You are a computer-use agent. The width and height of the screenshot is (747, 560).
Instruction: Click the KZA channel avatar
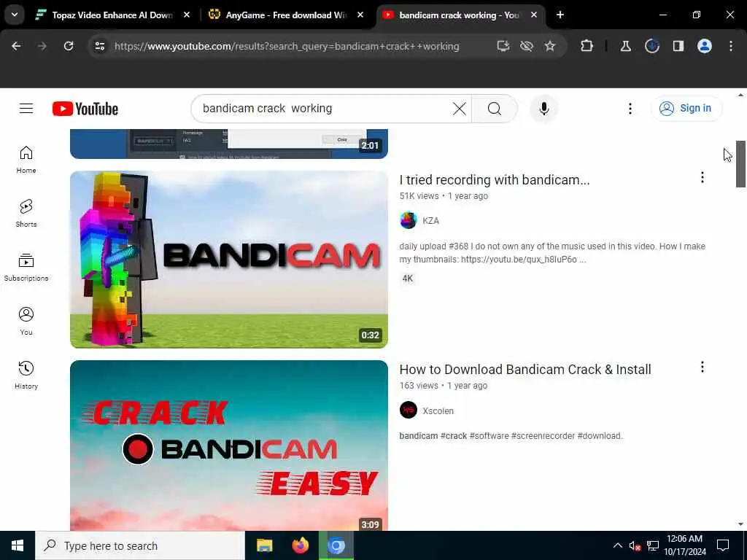409,220
